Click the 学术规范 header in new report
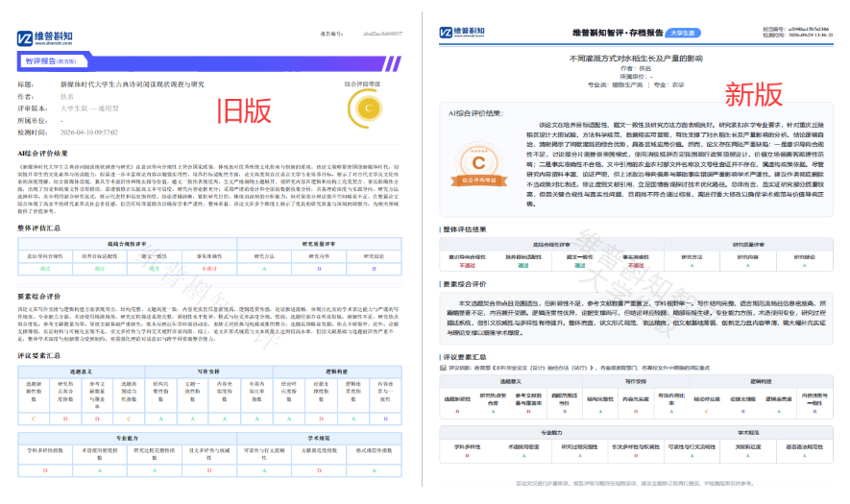 [748, 433]
